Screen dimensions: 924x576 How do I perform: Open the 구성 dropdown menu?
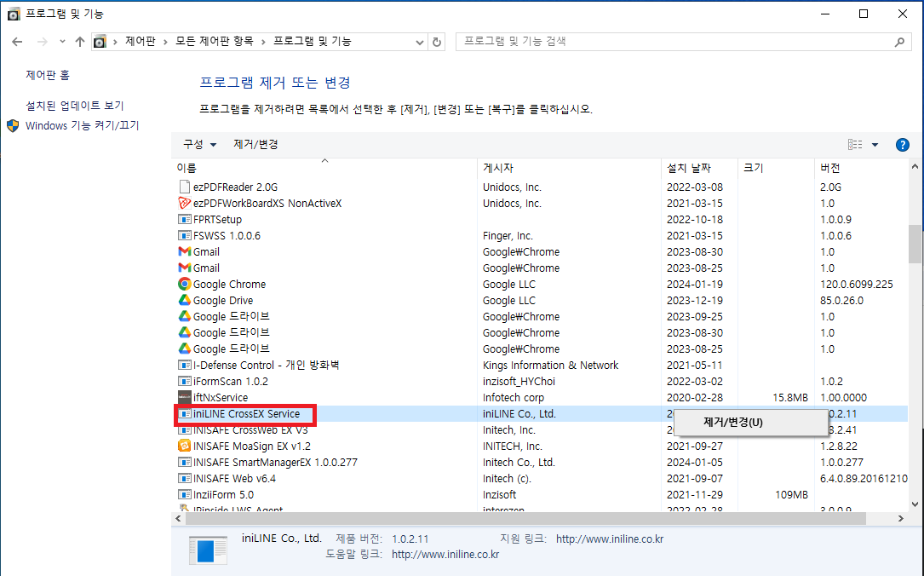[200, 145]
